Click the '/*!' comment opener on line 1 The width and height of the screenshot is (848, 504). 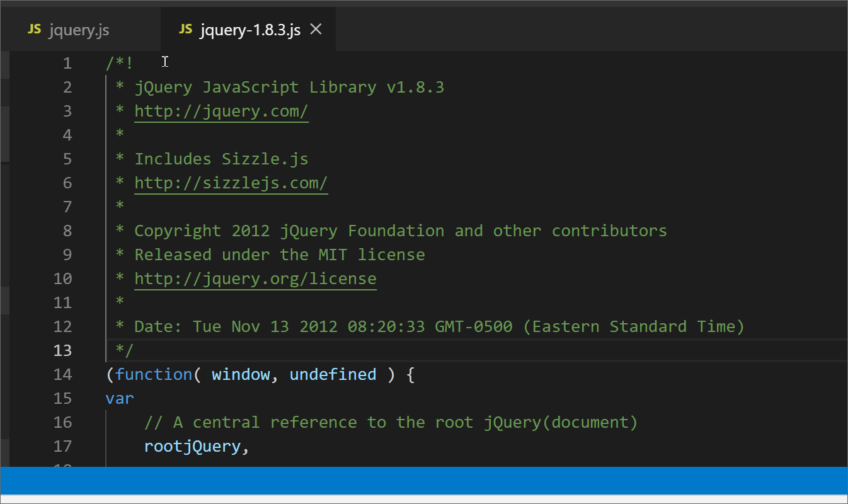pos(120,63)
